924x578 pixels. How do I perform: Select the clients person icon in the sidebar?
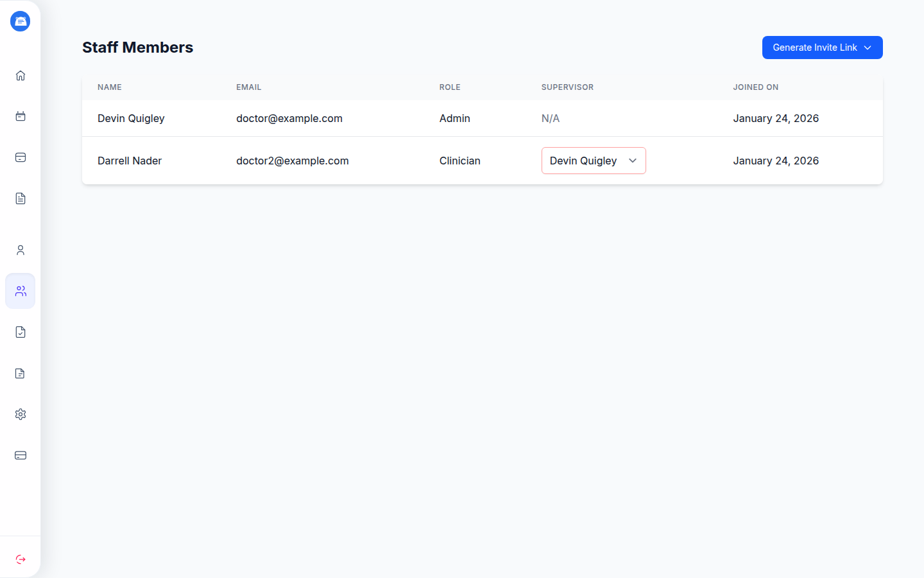coord(20,250)
